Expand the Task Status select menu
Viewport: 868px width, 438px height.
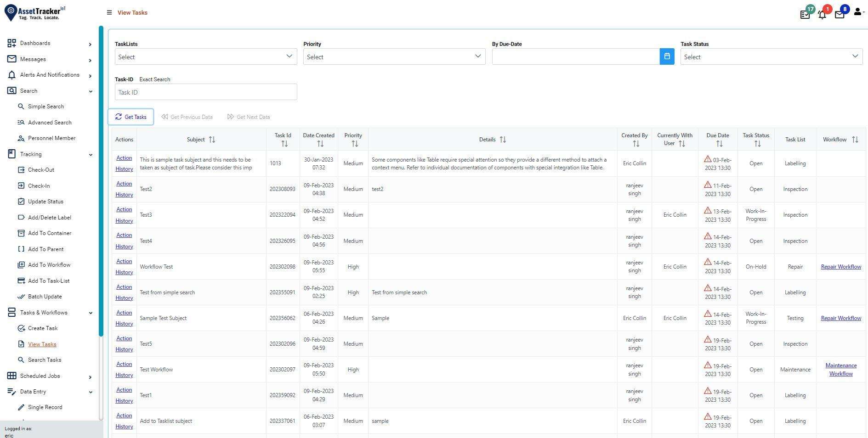pyautogui.click(x=771, y=56)
